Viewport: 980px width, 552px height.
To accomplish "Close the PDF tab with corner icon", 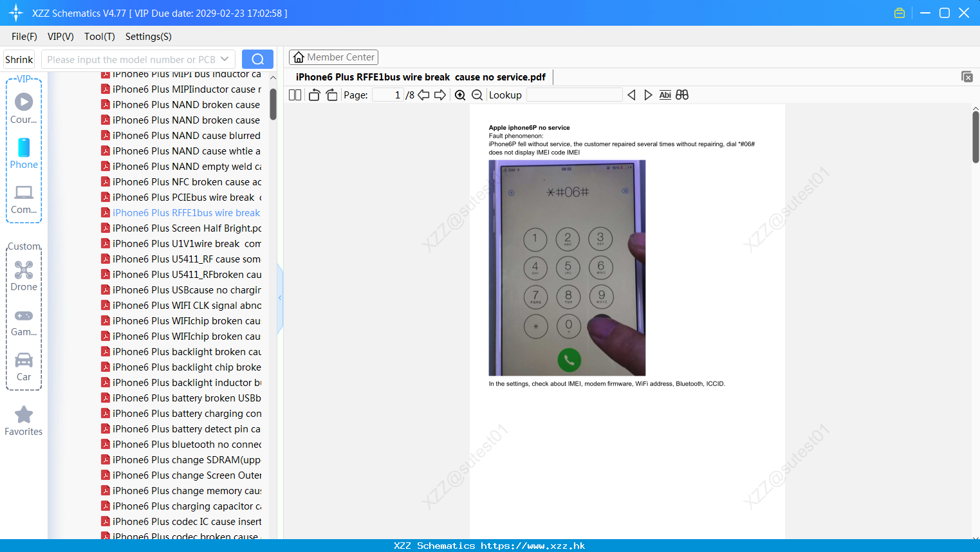I will coord(967,77).
